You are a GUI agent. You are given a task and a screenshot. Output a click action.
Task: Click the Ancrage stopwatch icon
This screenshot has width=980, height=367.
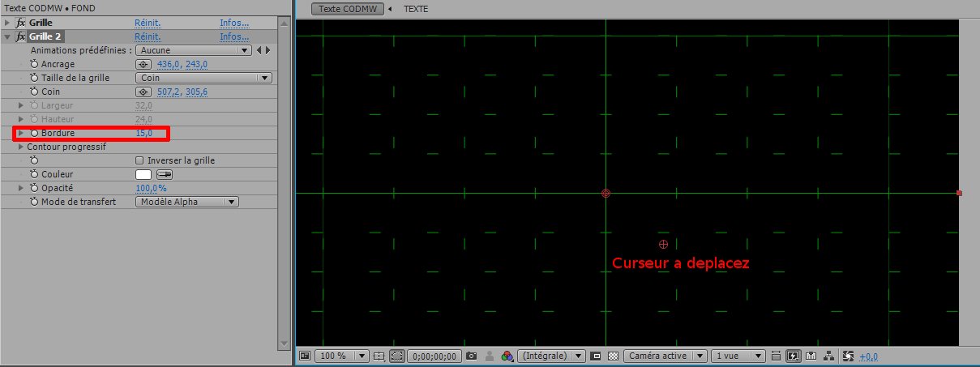tap(34, 64)
